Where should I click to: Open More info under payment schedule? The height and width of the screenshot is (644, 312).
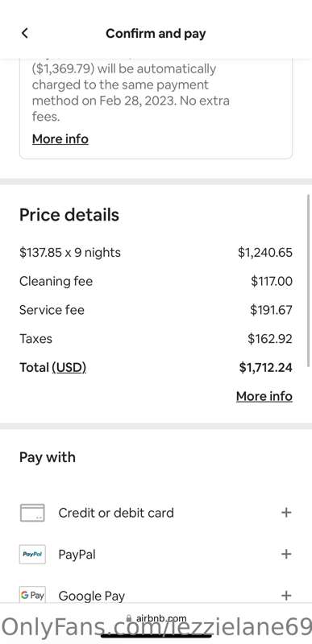pos(60,139)
